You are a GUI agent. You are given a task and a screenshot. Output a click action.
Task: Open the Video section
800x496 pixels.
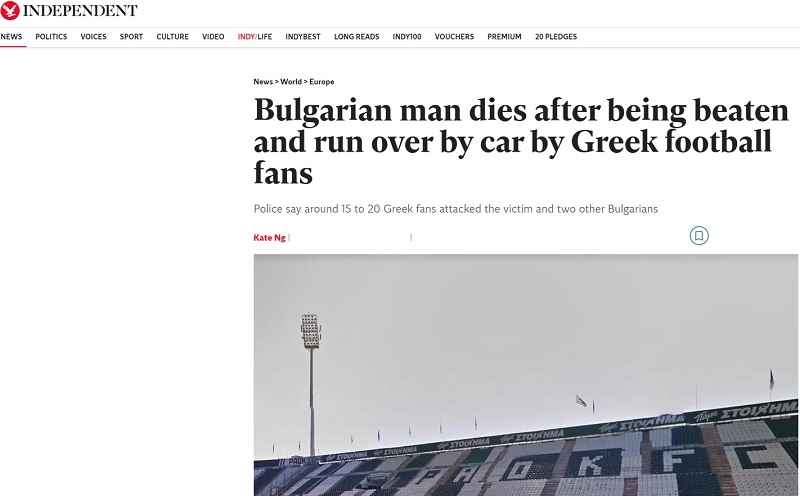pos(213,37)
